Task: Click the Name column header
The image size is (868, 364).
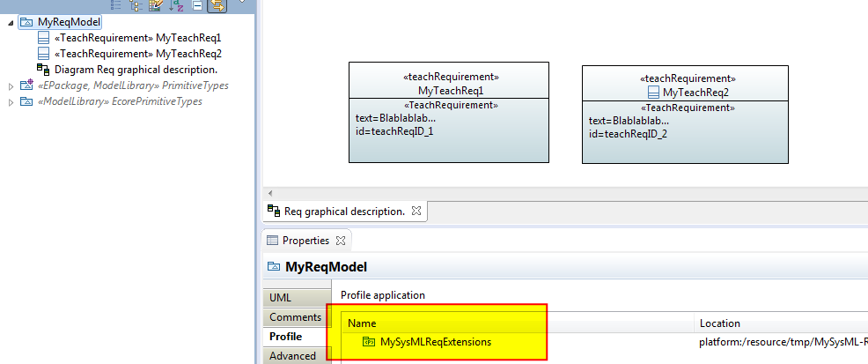Action: pos(517,323)
